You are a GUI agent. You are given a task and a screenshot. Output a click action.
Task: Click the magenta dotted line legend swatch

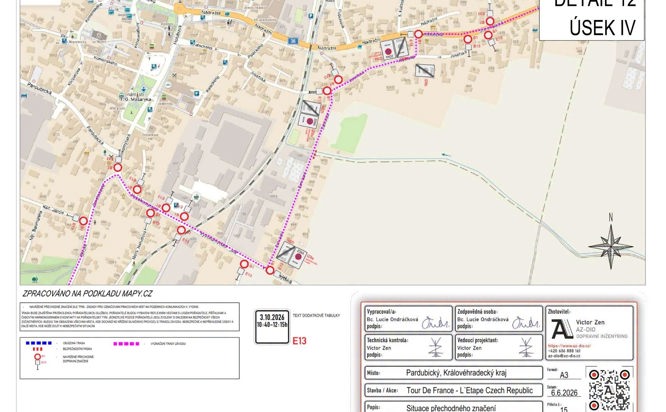pos(126,344)
